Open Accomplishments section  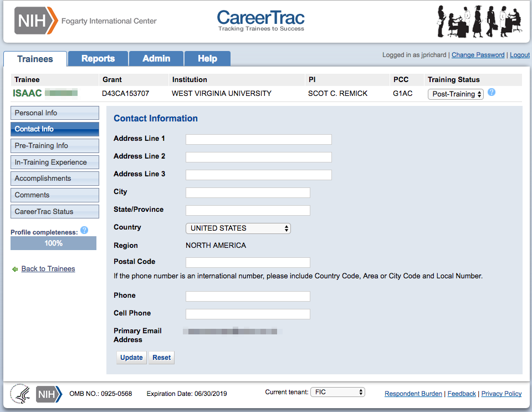[x=55, y=179]
